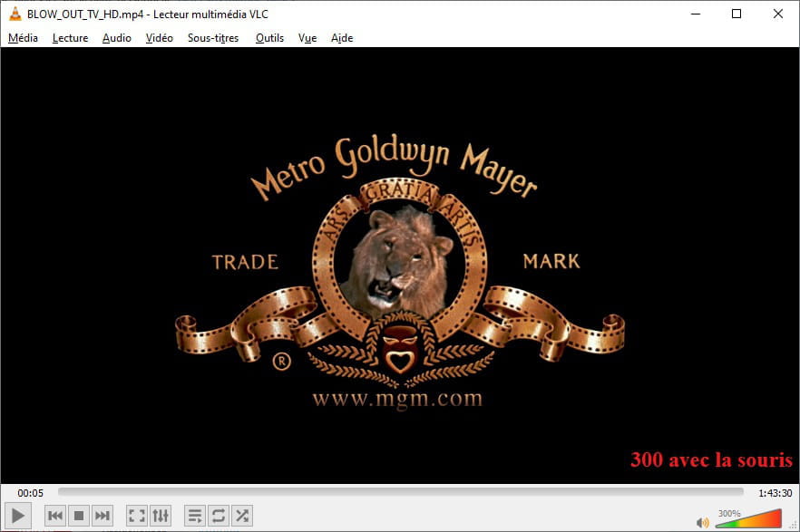Open the Outils menu

pyautogui.click(x=269, y=38)
